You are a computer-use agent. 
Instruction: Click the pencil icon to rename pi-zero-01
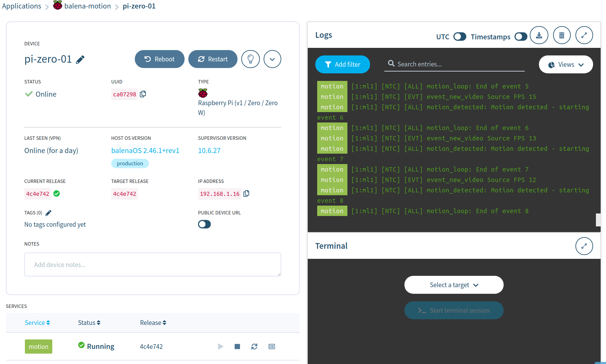80,60
